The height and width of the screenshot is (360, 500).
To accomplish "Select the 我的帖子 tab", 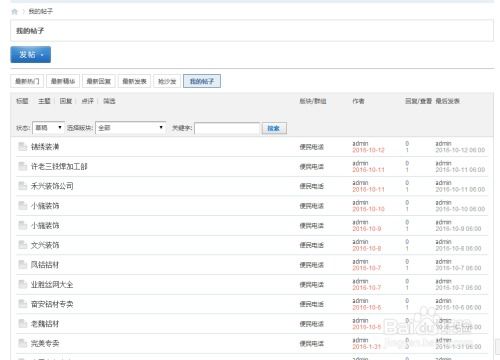I will 202,81.
